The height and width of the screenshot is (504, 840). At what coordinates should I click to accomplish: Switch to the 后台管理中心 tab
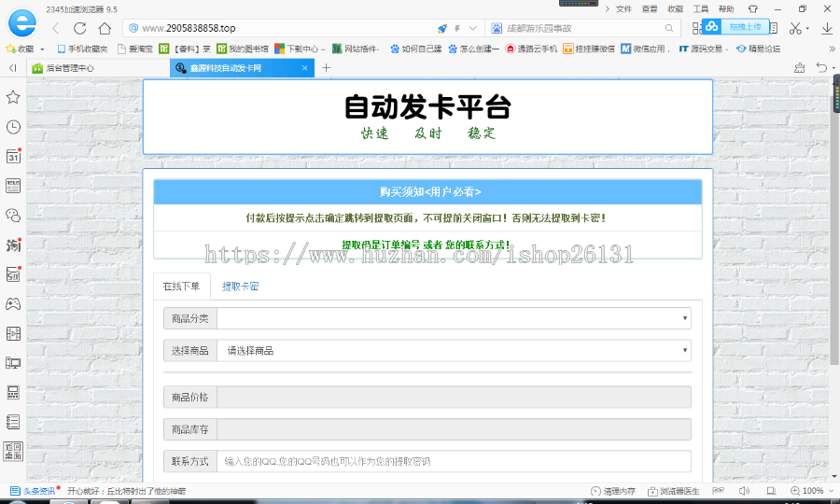click(x=99, y=68)
